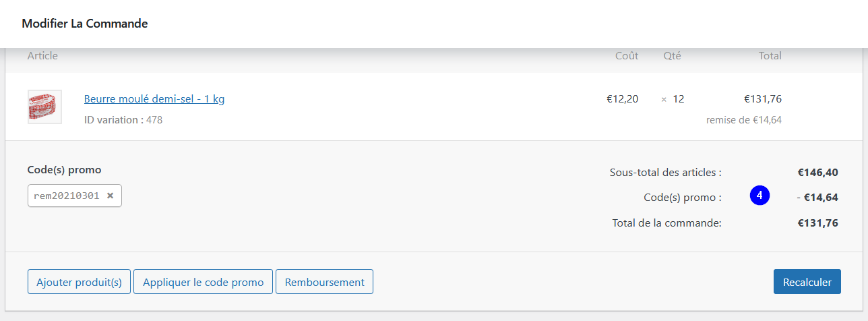Image resolution: width=868 pixels, height=321 pixels.
Task: Click the promo discount amount - €14,64
Action: point(817,198)
